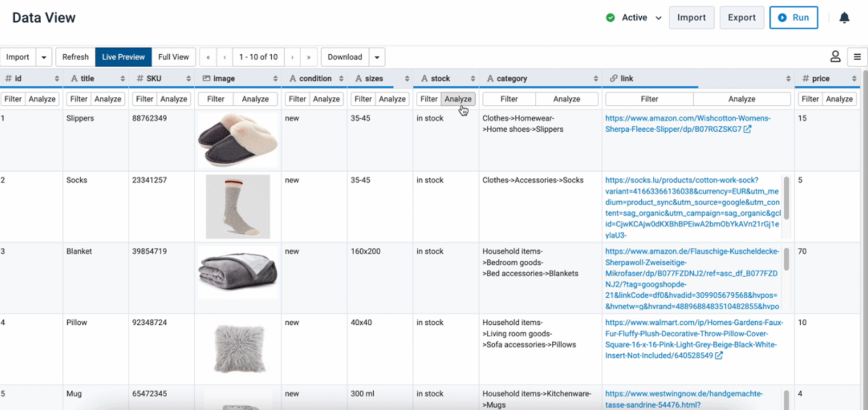Go to the next page
868x410 pixels.
(292, 57)
